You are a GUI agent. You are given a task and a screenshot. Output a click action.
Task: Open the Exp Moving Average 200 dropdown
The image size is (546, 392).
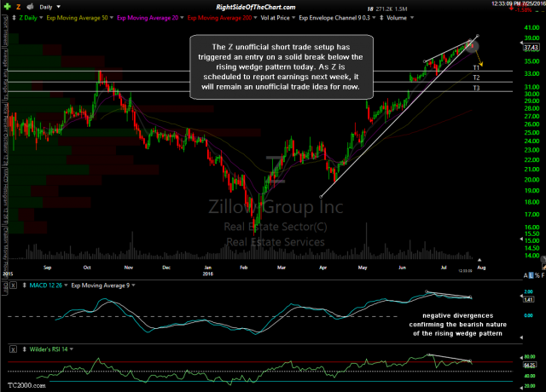click(255, 18)
